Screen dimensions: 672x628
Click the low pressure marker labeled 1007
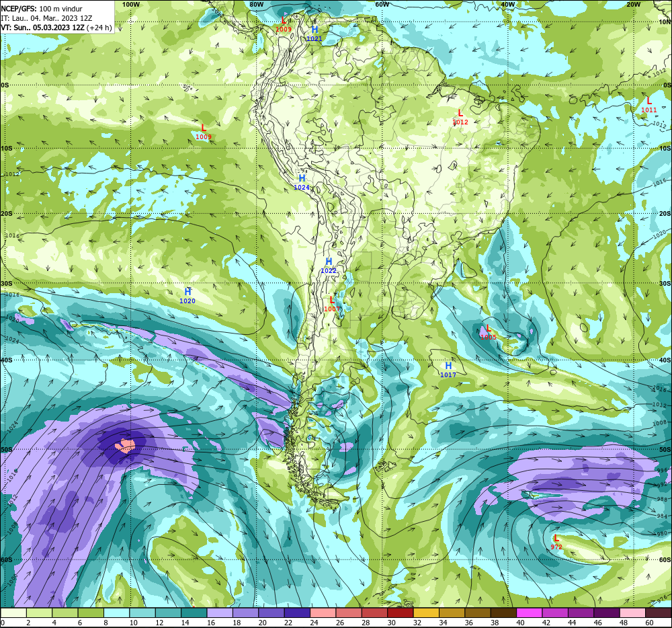point(332,305)
